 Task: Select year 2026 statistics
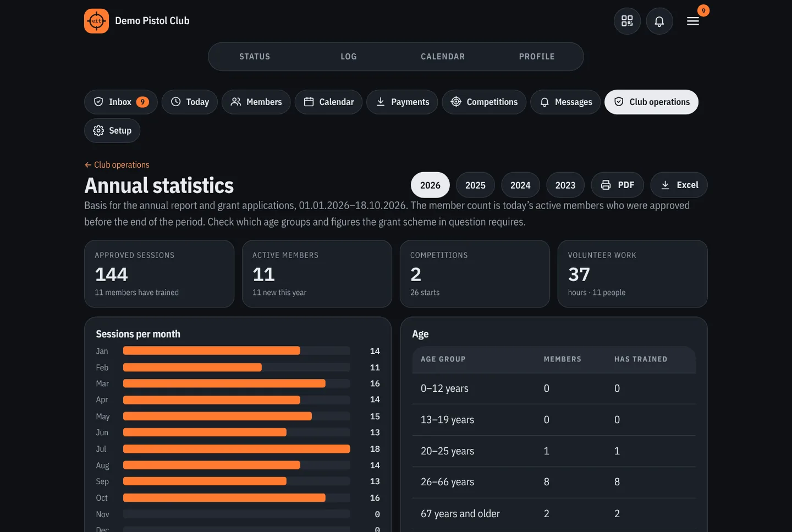click(430, 185)
